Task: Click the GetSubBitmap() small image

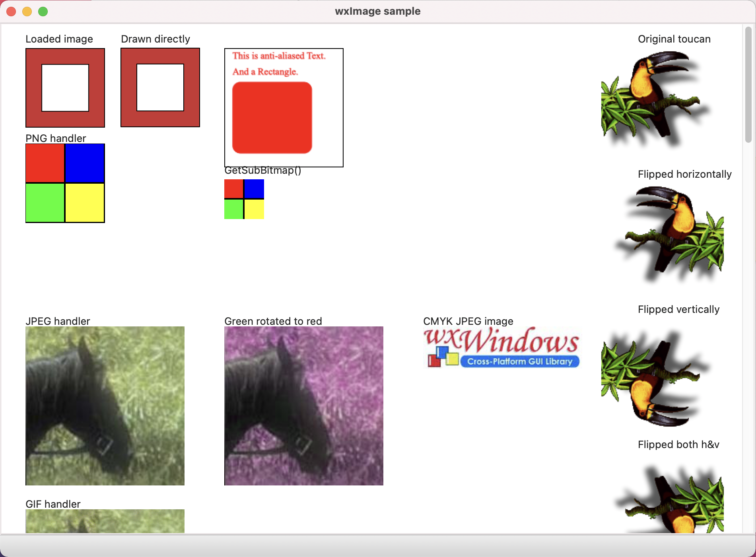Action: (x=244, y=199)
